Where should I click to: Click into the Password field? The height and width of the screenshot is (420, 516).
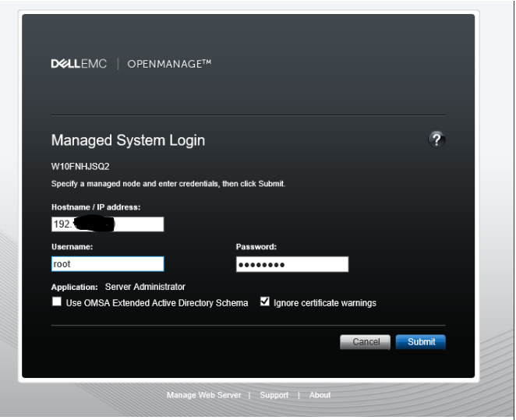(x=292, y=264)
